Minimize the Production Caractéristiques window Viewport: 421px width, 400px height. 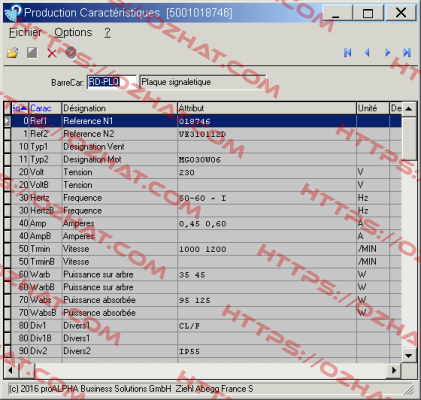click(x=337, y=13)
